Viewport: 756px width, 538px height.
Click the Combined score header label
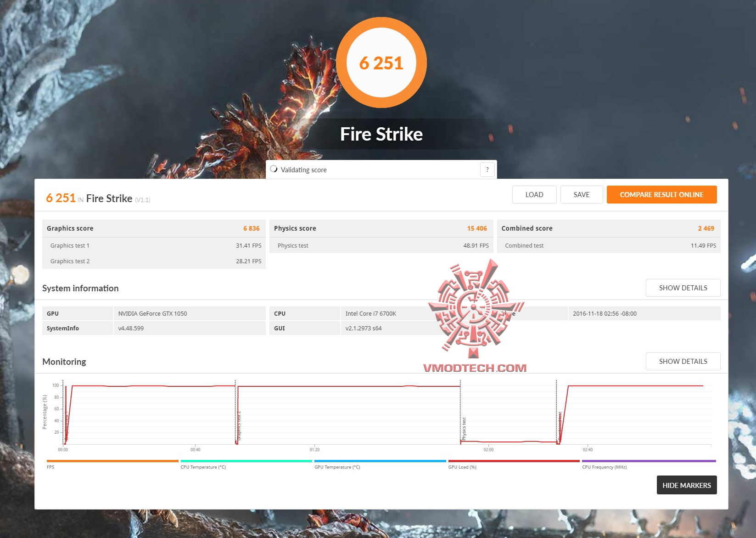point(527,228)
